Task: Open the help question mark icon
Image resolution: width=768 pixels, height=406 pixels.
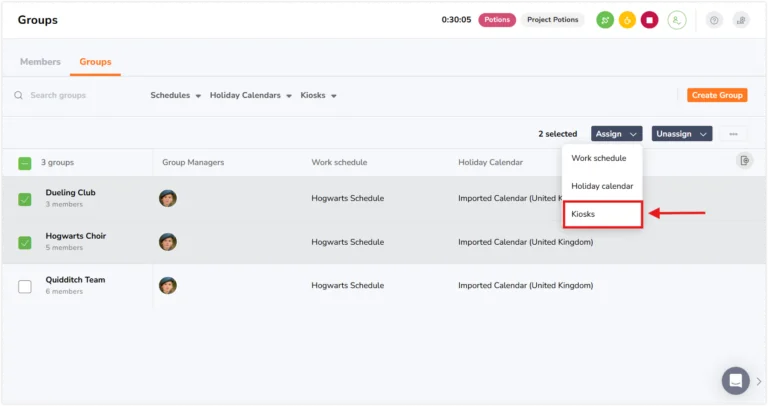Action: [x=714, y=20]
